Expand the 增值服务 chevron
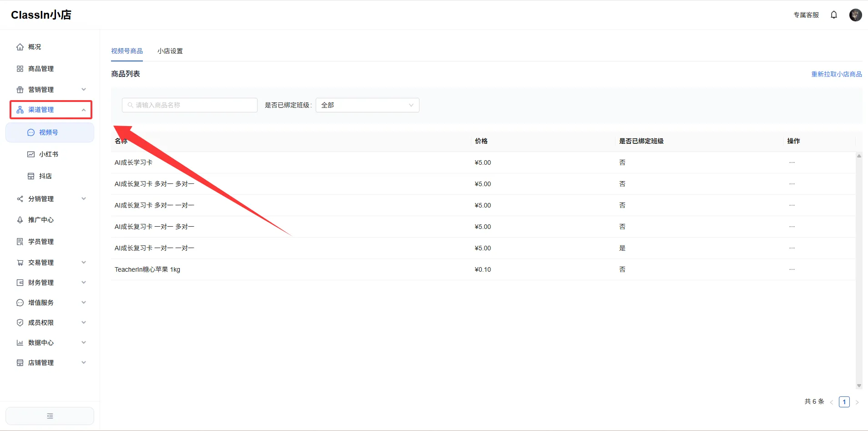 (84, 303)
